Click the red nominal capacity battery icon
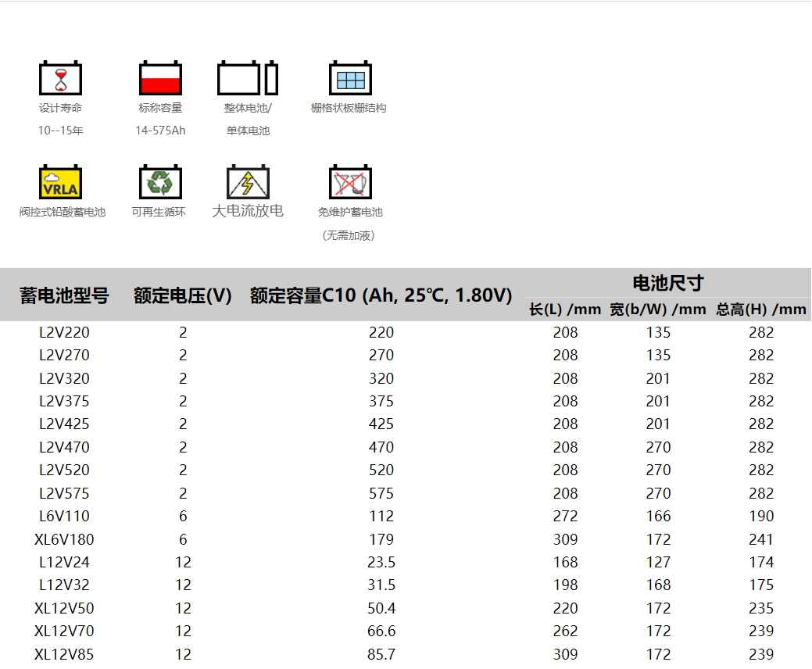 point(160,78)
